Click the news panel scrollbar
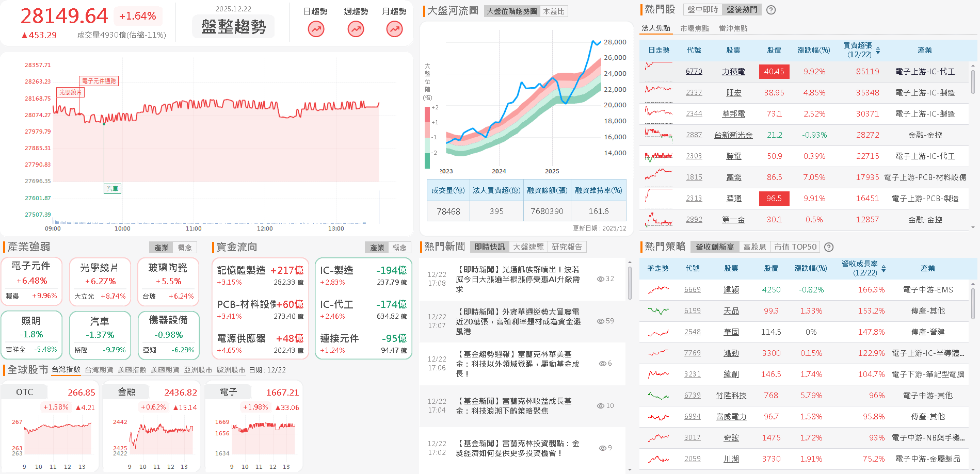The width and height of the screenshot is (980, 474). pos(629,279)
